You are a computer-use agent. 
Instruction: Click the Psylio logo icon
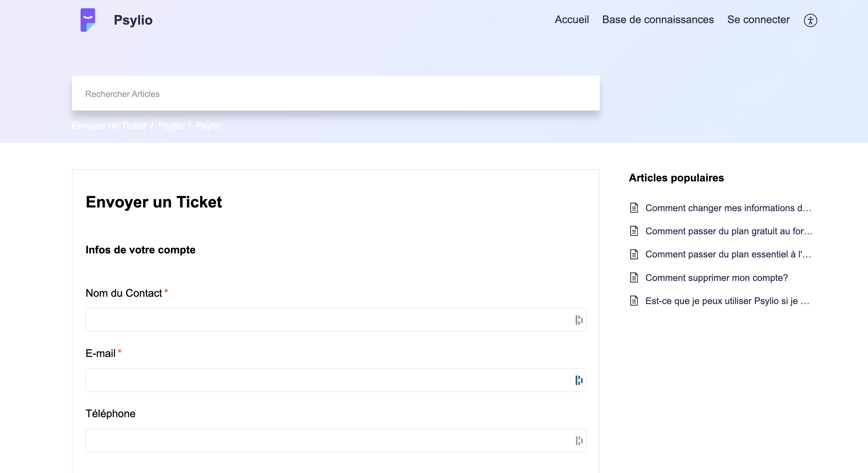88,20
